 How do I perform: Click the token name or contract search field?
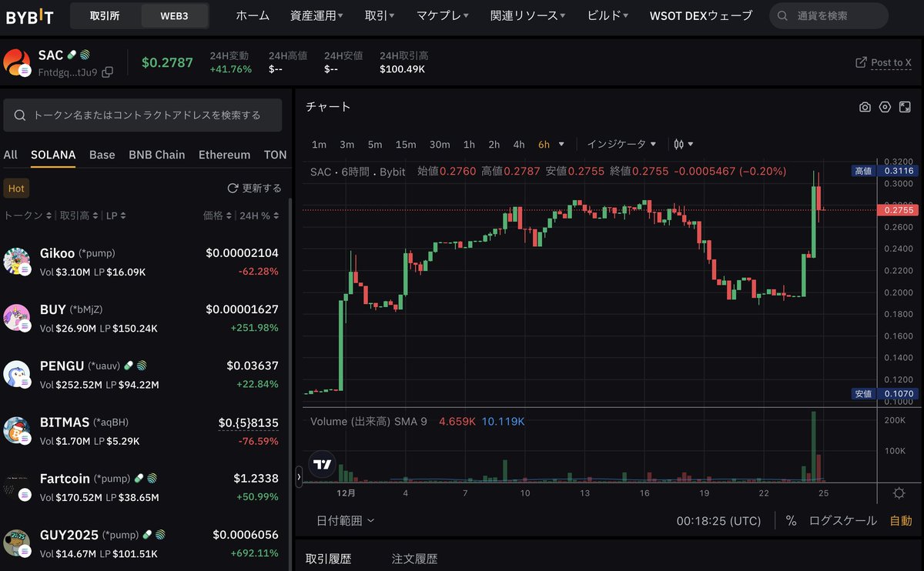[x=142, y=115]
